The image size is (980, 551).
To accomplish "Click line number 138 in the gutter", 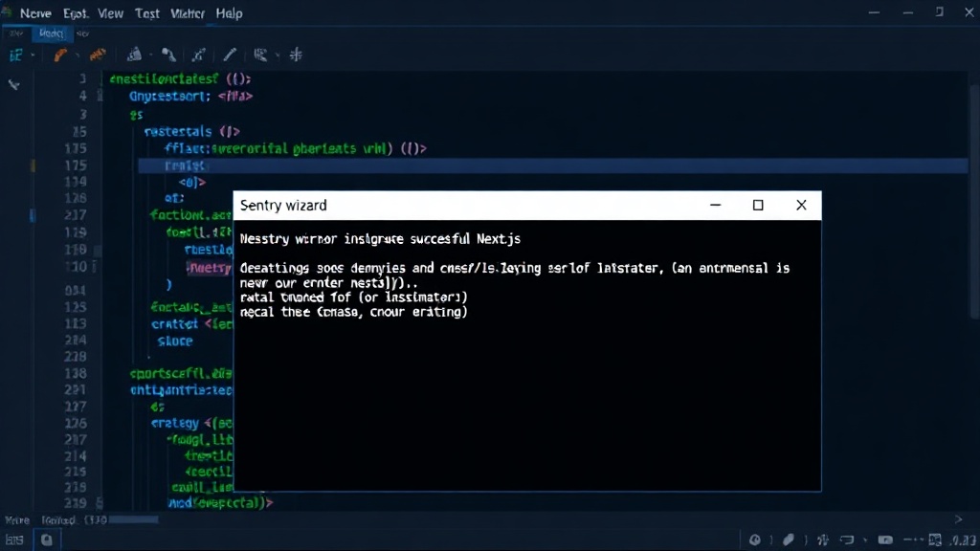I will [x=76, y=374].
